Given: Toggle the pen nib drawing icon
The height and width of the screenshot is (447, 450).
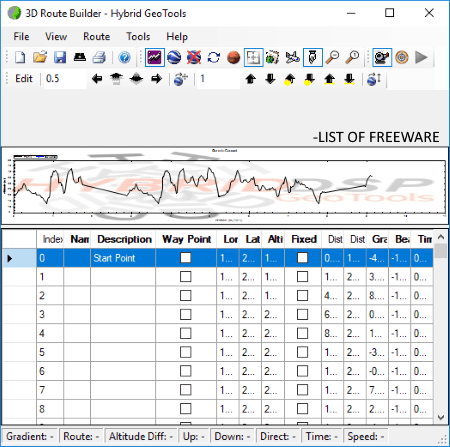Looking at the screenshot, I should point(313,57).
